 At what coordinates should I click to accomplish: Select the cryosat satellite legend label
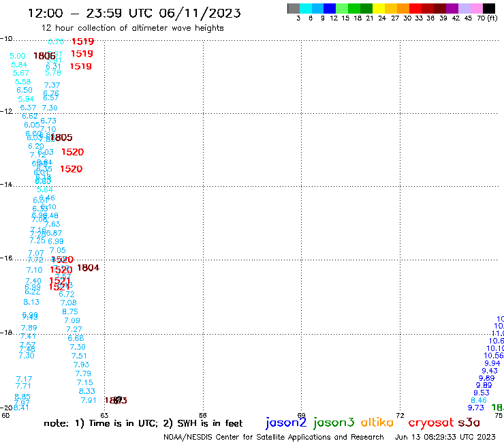pyautogui.click(x=430, y=423)
